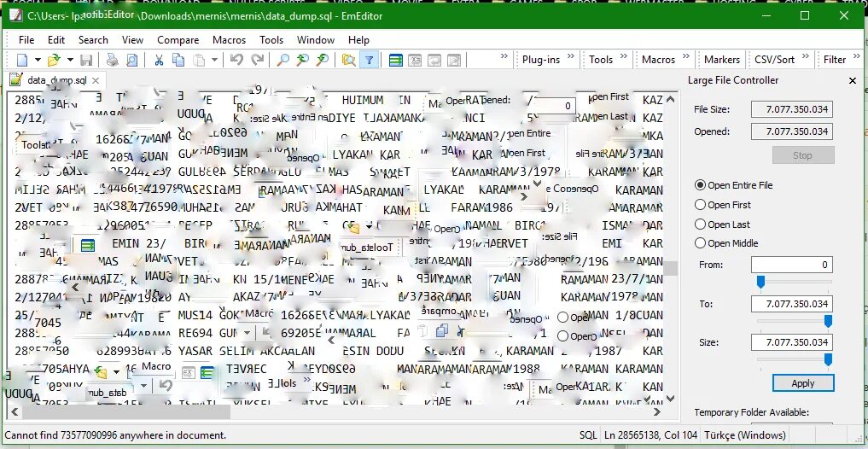The height and width of the screenshot is (449, 868).
Task: Click the Stop button
Action: point(802,155)
